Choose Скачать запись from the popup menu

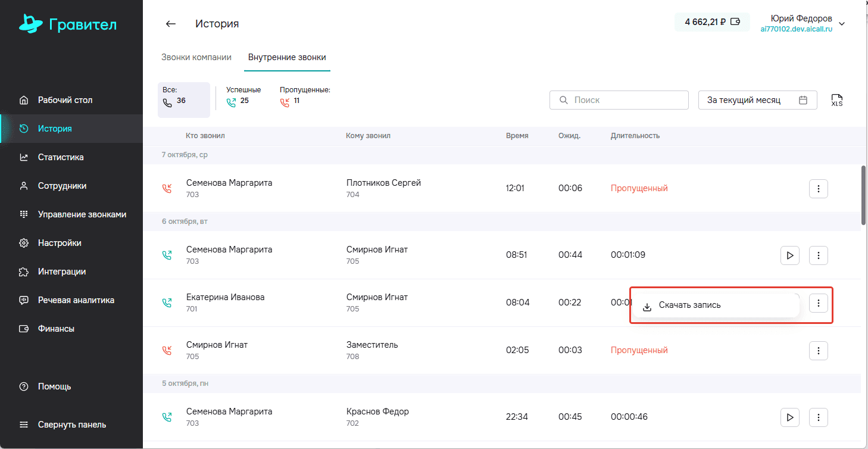point(716,305)
